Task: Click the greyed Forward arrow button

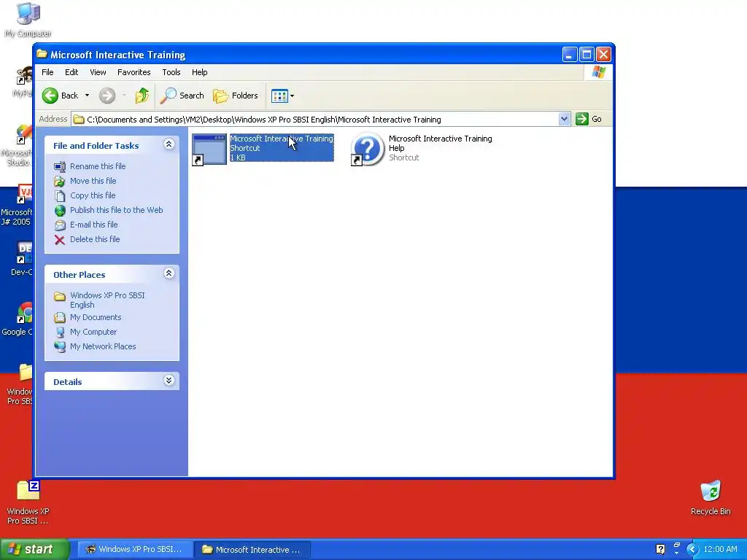Action: coord(107,96)
